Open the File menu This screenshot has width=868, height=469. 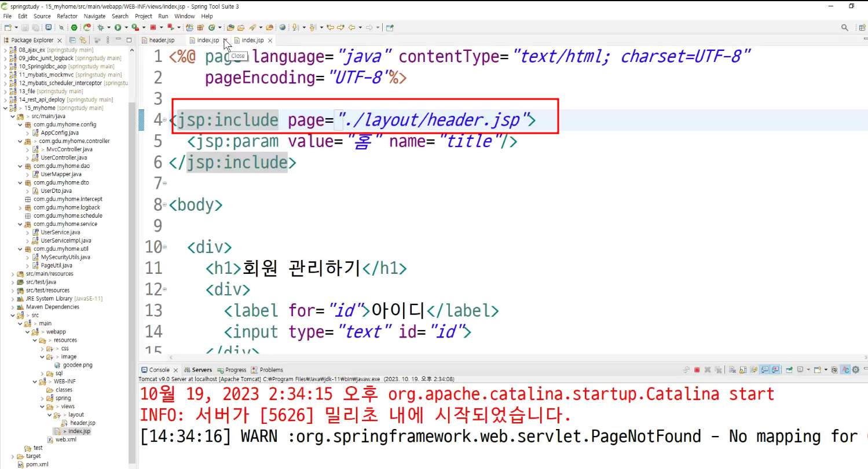coord(8,16)
